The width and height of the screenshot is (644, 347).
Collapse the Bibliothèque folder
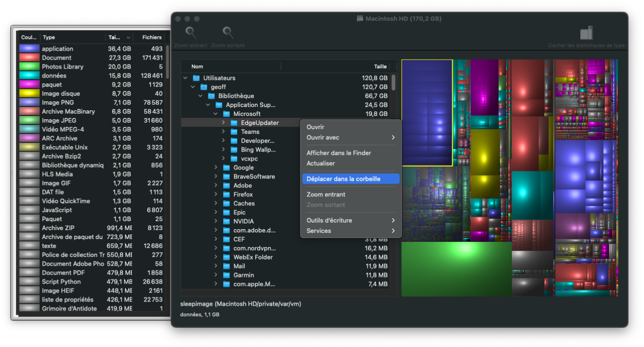(200, 96)
